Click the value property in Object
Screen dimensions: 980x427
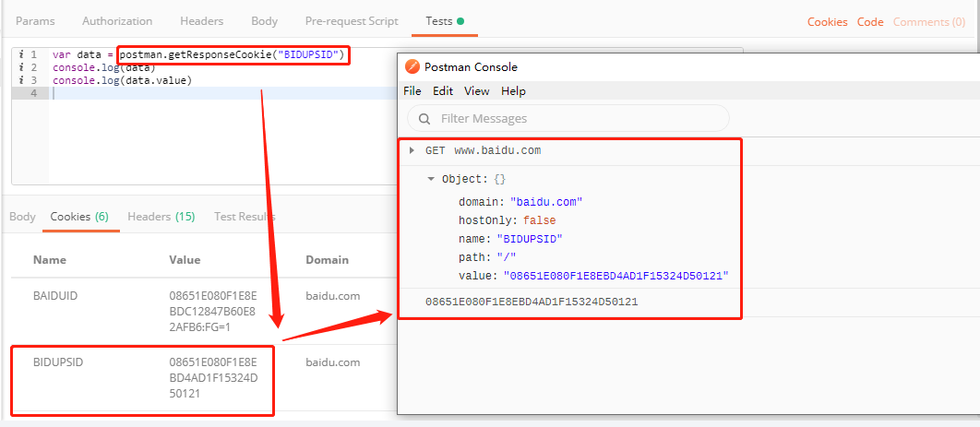click(x=593, y=276)
